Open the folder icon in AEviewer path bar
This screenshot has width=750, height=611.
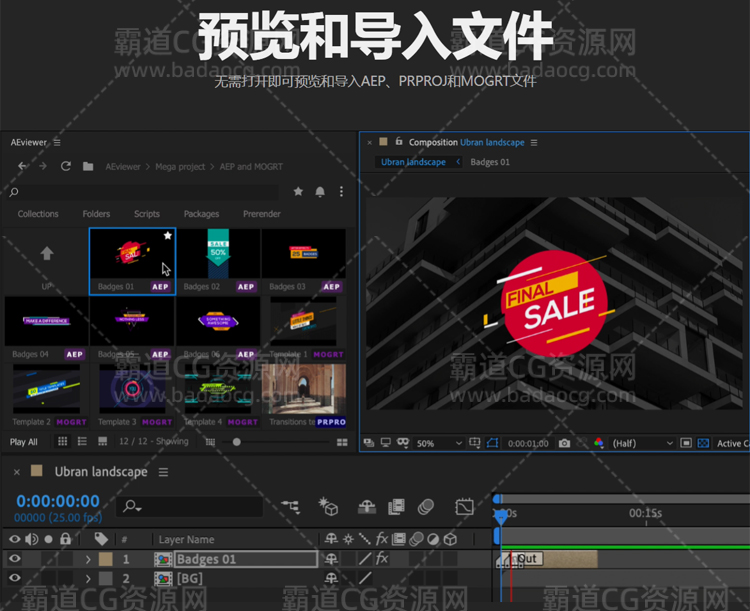click(x=88, y=166)
